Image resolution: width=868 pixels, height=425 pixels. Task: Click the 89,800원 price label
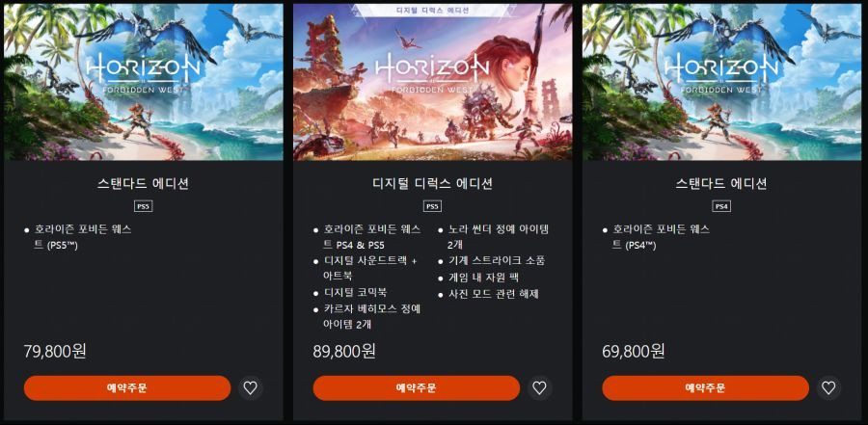pyautogui.click(x=344, y=351)
